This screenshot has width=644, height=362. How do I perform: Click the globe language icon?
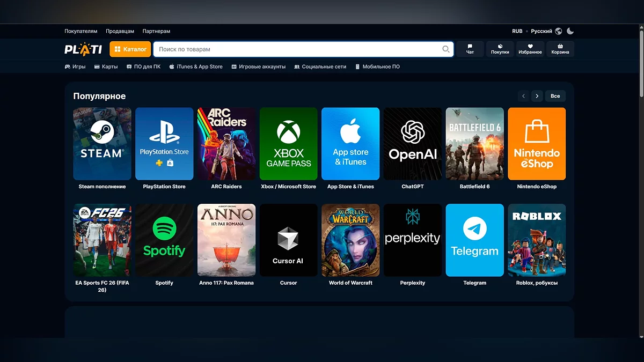coord(559,31)
